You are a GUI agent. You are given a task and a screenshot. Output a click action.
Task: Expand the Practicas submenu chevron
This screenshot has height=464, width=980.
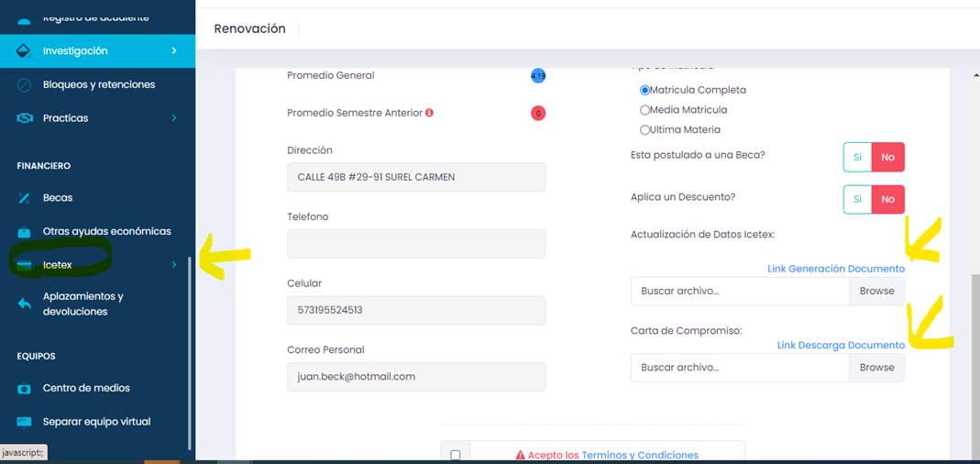174,118
